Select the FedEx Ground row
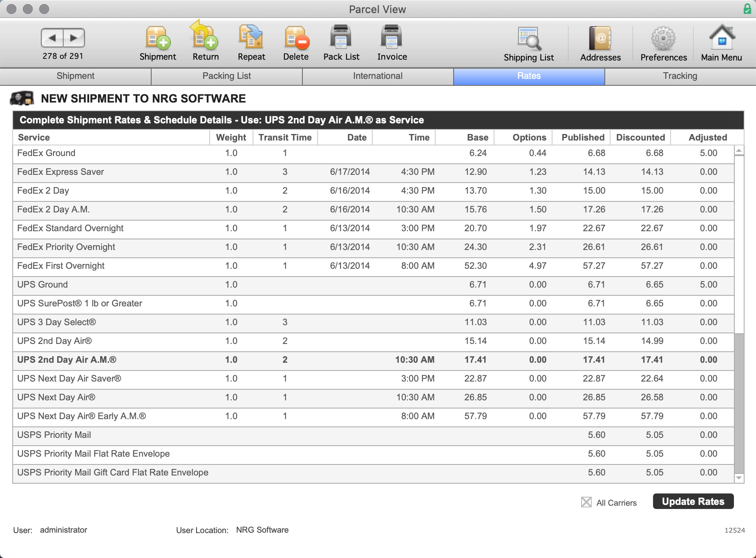Screen dimensions: 756x558 coord(374,154)
